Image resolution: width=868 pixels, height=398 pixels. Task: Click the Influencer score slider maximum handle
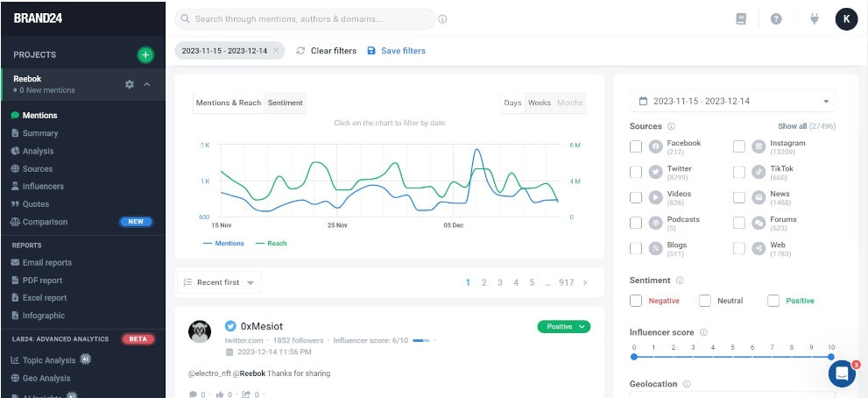coord(831,357)
